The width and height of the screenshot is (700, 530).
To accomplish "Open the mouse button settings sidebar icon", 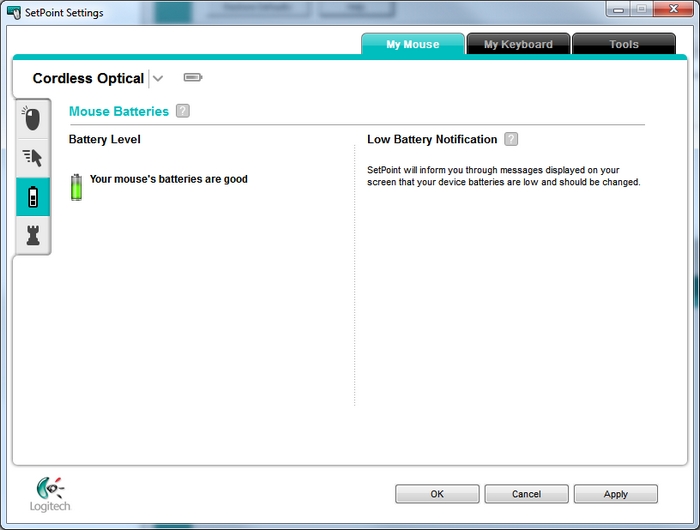I will (x=33, y=119).
